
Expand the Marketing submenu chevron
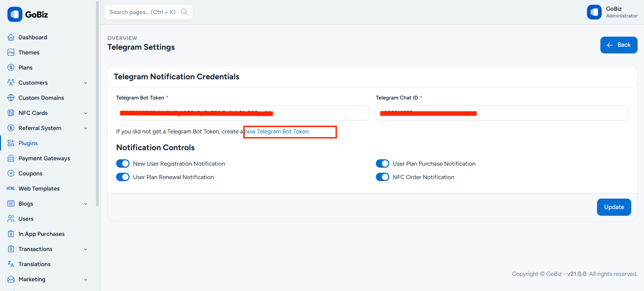[86, 280]
